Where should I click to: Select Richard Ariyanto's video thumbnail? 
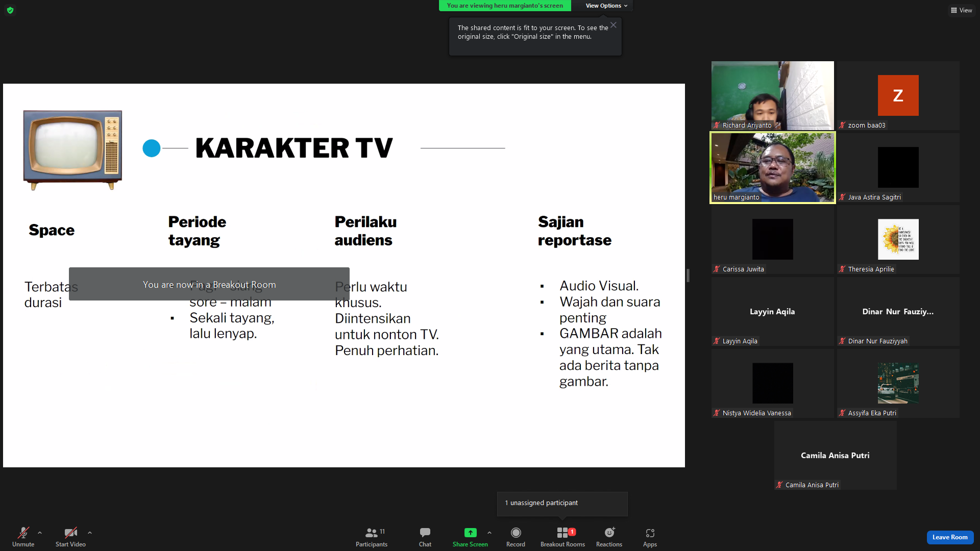pos(773,95)
